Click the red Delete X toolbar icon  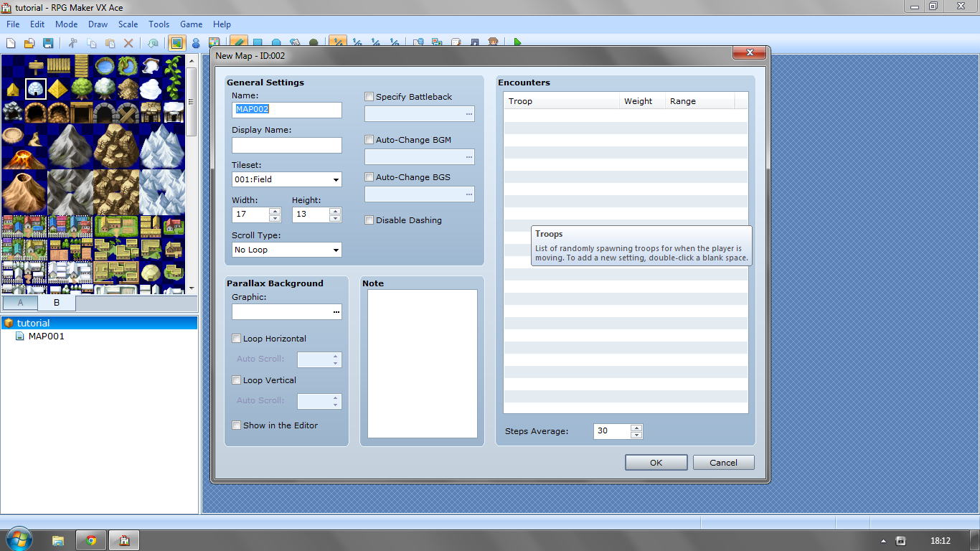point(128,43)
